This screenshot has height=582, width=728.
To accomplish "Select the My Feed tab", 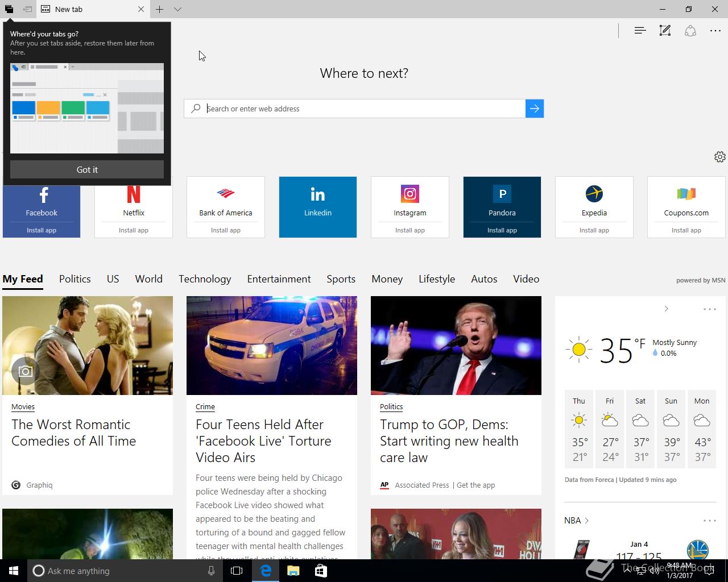I will 23,279.
